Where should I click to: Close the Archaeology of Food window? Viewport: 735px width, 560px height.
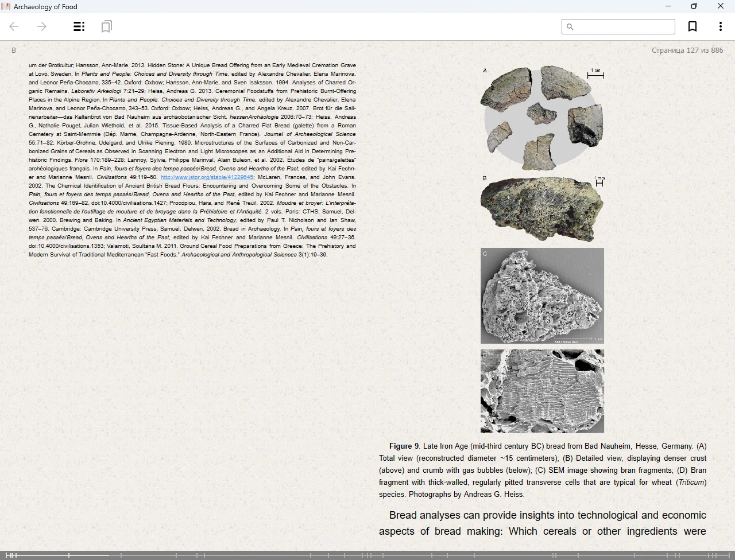point(720,6)
